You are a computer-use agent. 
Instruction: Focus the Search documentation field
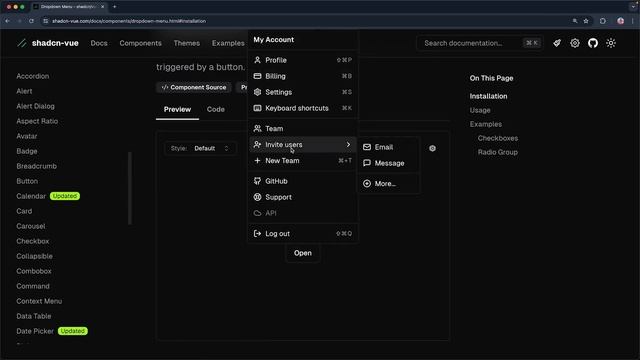(x=479, y=43)
